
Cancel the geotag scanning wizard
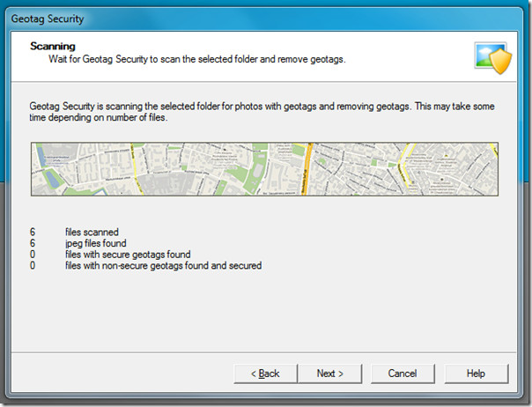(x=403, y=374)
